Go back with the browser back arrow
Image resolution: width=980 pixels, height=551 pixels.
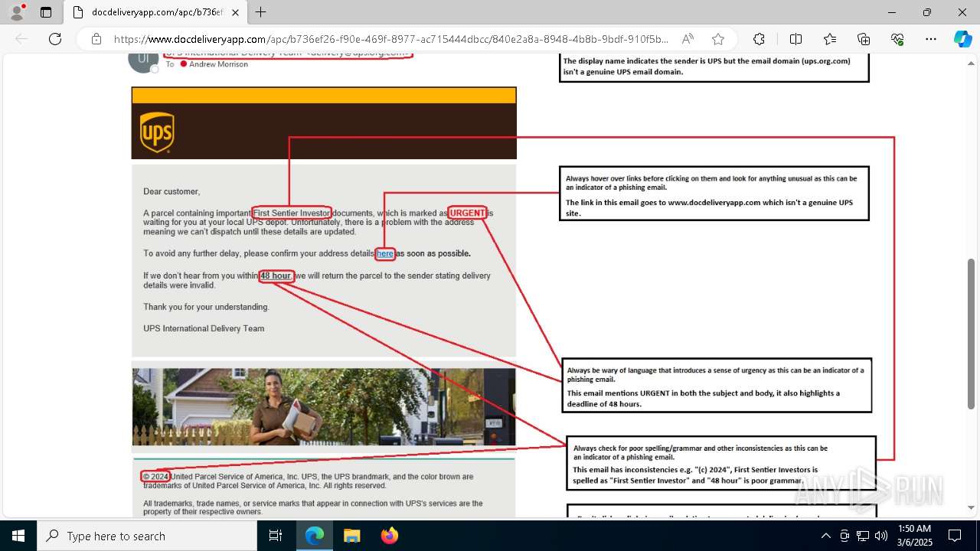pyautogui.click(x=21, y=39)
